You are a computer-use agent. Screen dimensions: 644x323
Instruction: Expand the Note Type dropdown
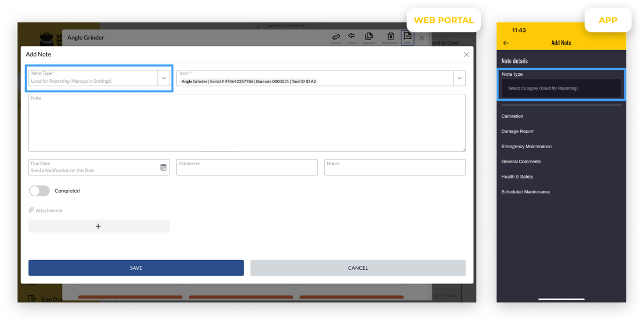point(164,78)
